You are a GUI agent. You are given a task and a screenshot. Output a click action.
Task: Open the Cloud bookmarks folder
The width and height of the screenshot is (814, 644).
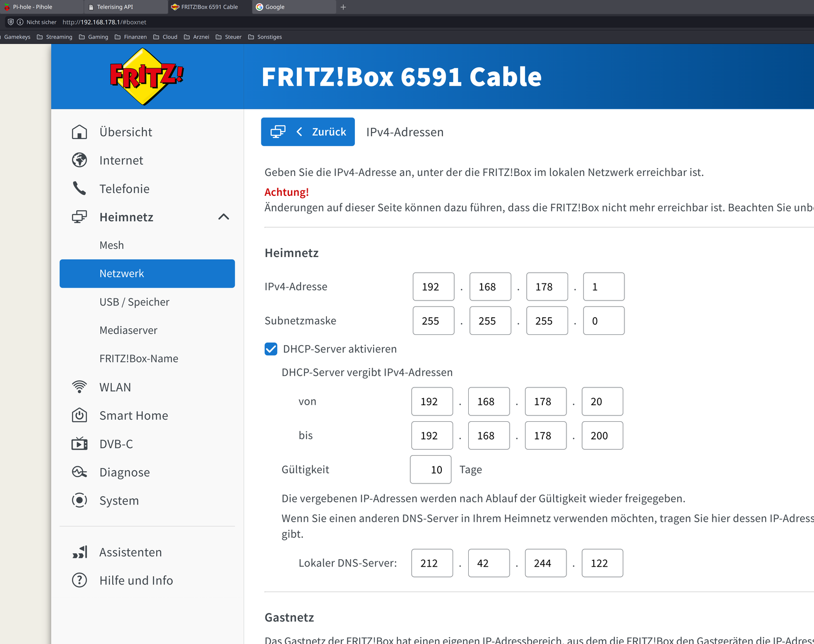tap(165, 37)
